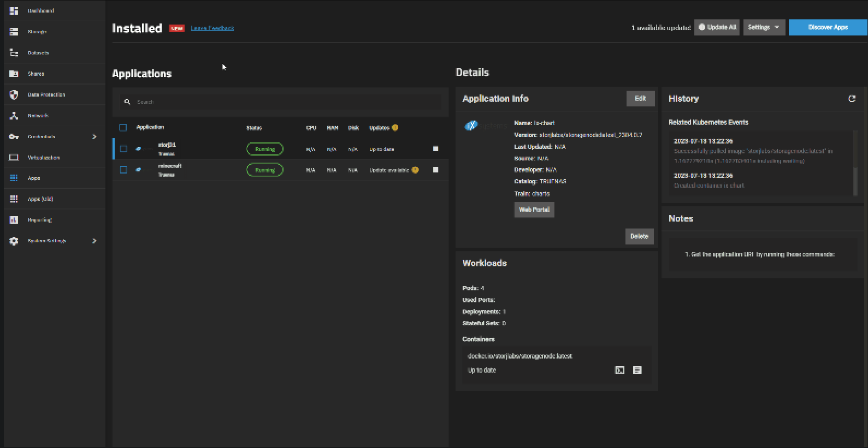Click minecraft row Running status badge
The height and width of the screenshot is (448, 868).
click(265, 170)
